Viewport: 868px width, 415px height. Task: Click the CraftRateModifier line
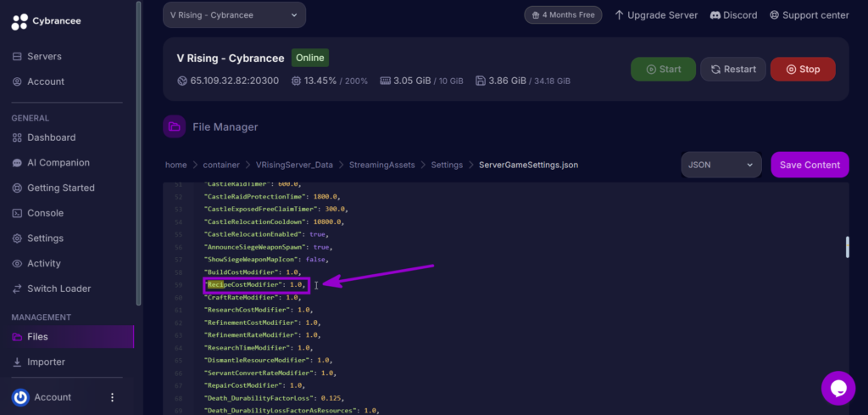[253, 298]
